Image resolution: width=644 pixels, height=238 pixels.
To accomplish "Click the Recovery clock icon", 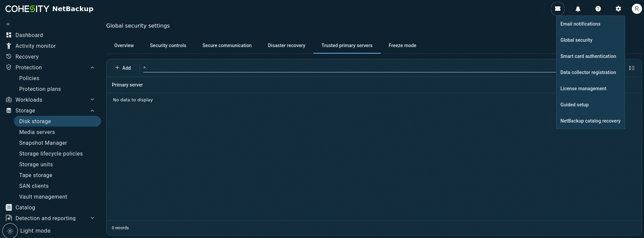I will [x=9, y=57].
